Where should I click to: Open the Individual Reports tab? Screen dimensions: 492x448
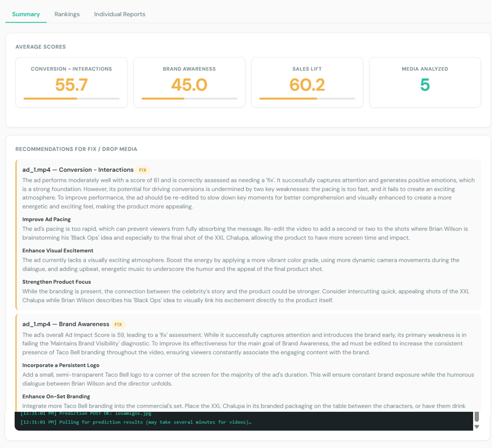coord(120,14)
